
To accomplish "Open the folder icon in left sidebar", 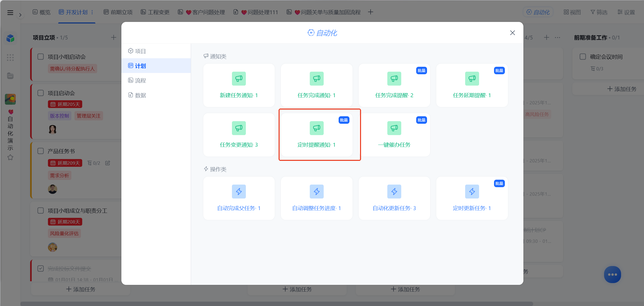I will pyautogui.click(x=10, y=76).
